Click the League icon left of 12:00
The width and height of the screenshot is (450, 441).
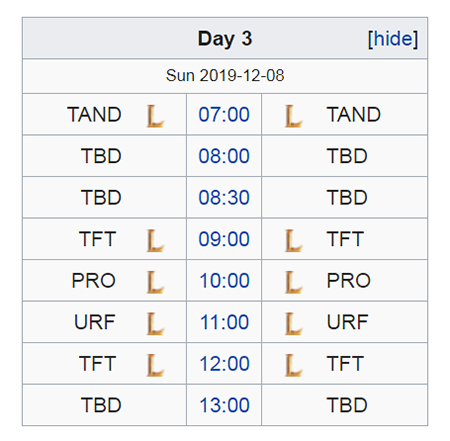155,365
